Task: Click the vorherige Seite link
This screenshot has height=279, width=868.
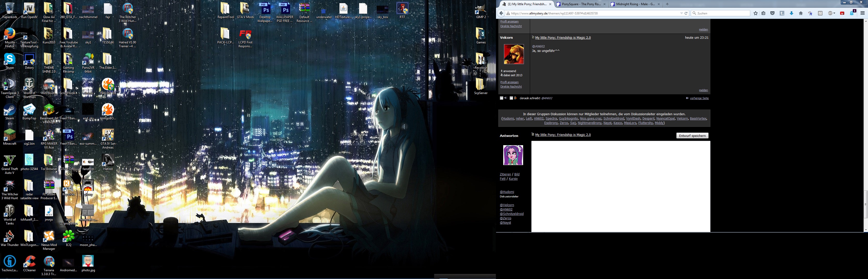Action: pyautogui.click(x=699, y=98)
